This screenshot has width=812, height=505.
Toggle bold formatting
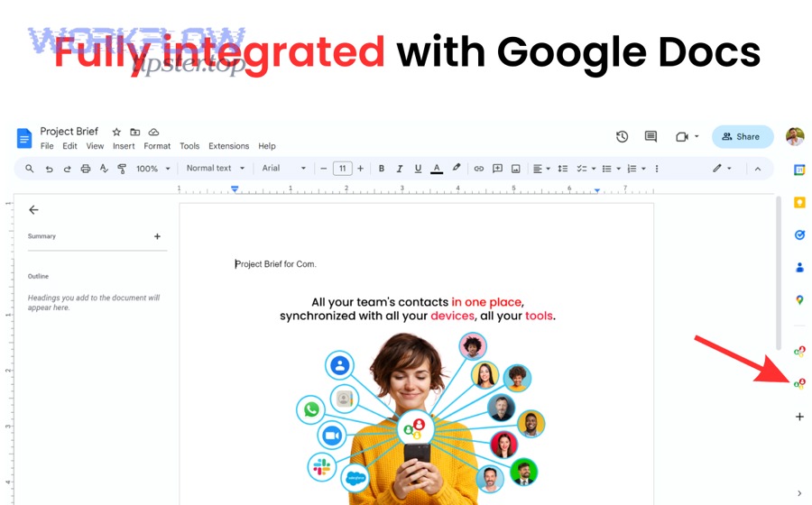(x=382, y=169)
